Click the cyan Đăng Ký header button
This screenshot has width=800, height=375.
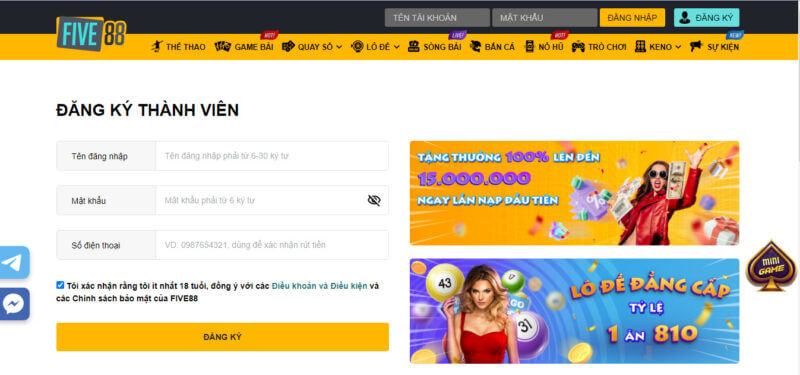706,17
